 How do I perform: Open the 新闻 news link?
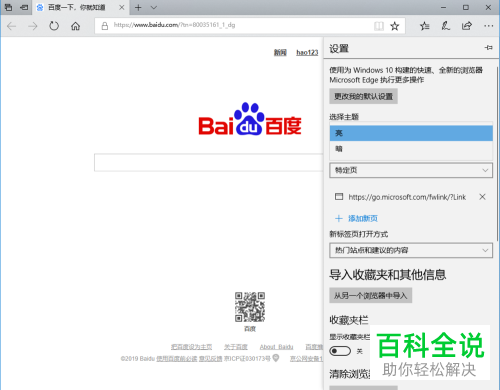tap(280, 52)
